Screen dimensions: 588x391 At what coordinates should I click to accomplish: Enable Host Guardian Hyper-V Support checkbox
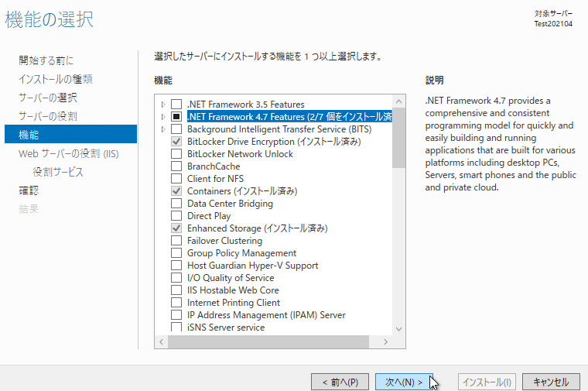176,265
